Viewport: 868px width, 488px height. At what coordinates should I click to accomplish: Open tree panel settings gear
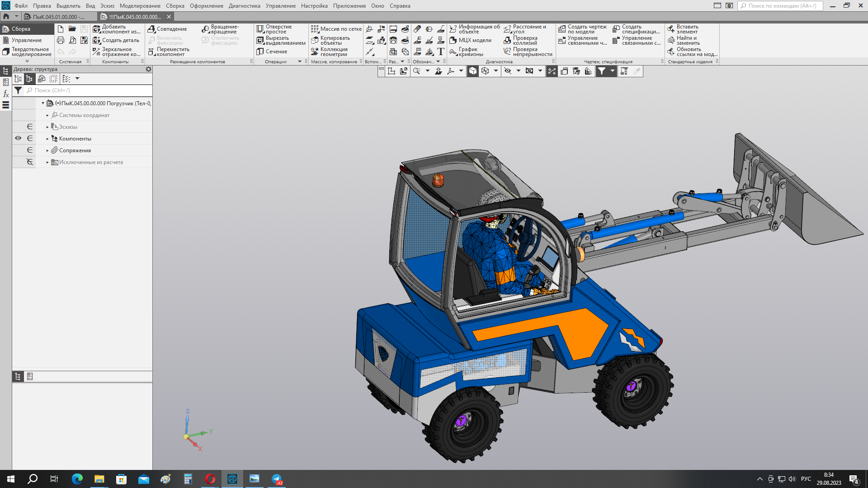coord(148,69)
